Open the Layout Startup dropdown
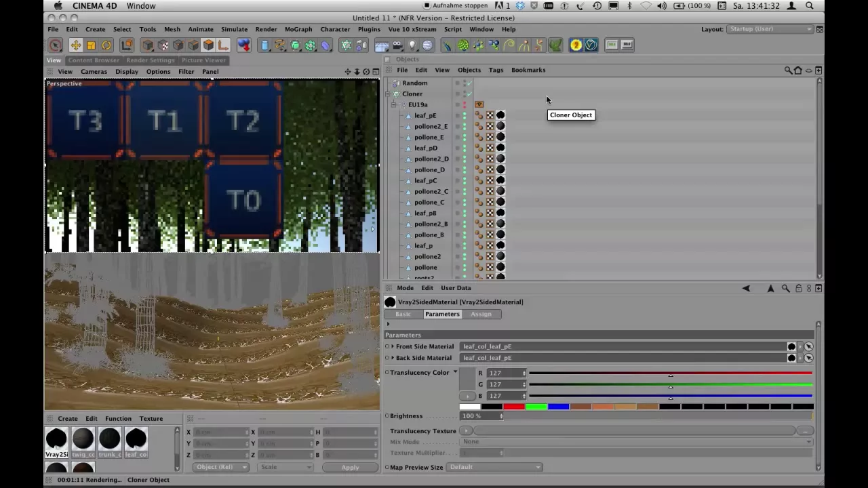The height and width of the screenshot is (488, 868). (770, 29)
